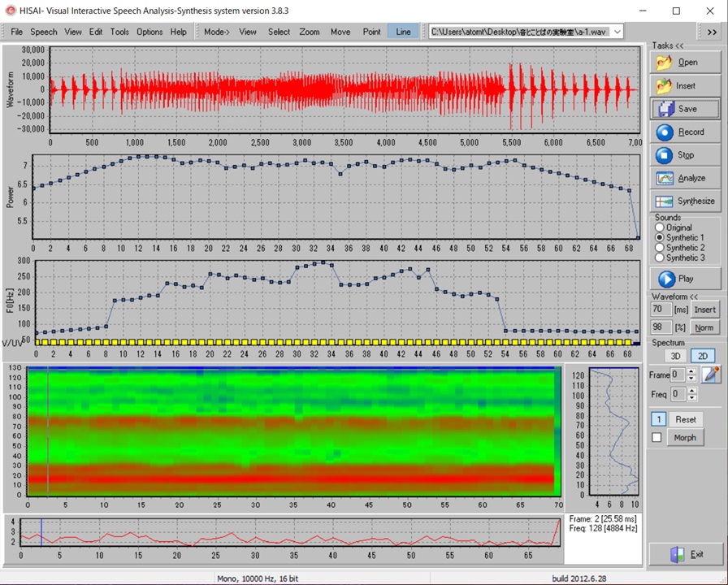Screen dimensions: 728x585
Task: Open the Tools menu
Action: point(119,32)
